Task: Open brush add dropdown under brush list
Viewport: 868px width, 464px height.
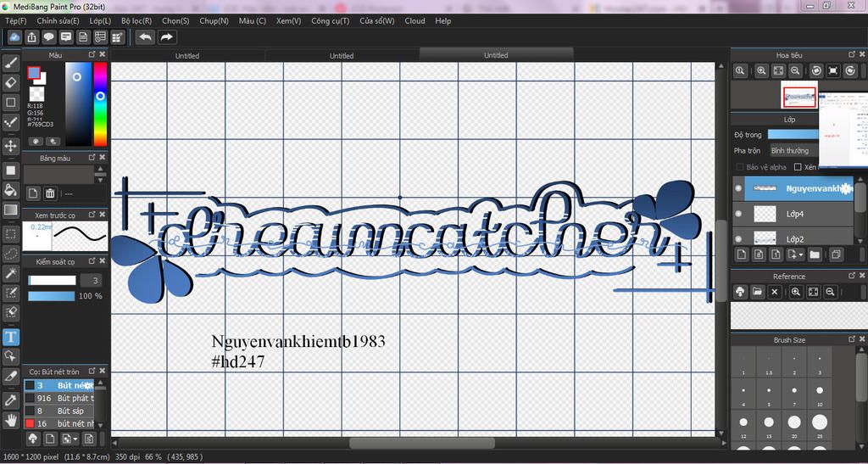Action: pos(70,439)
